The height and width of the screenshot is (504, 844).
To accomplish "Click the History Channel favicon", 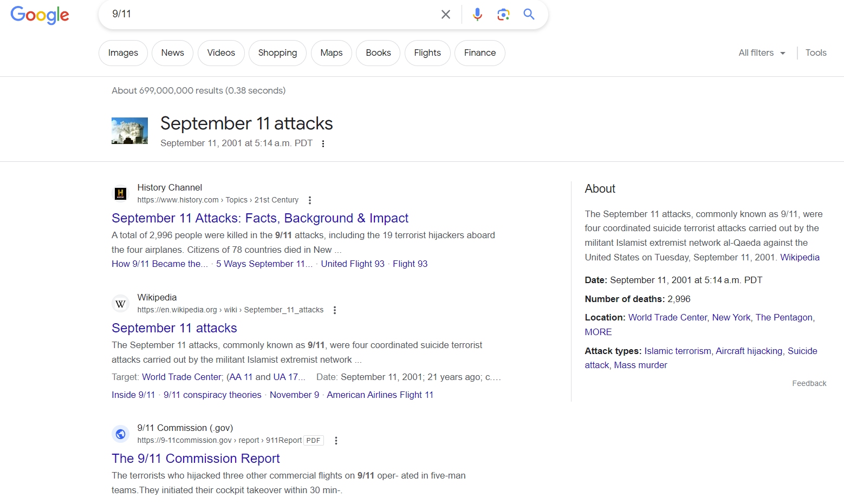I will point(121,193).
